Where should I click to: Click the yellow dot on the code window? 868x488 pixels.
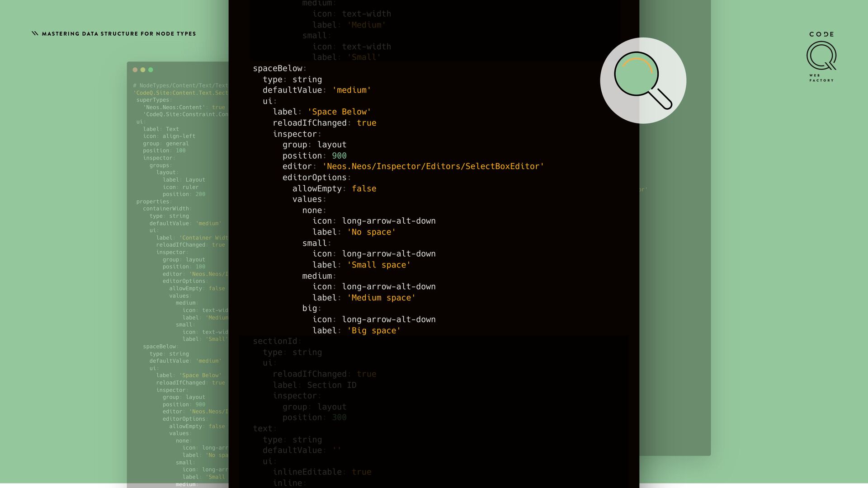click(143, 70)
